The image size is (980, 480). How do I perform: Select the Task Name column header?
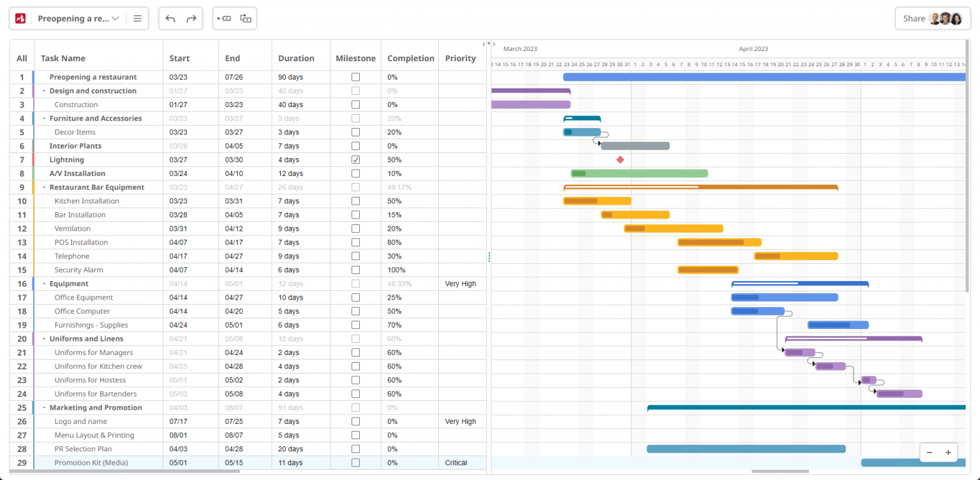click(63, 58)
